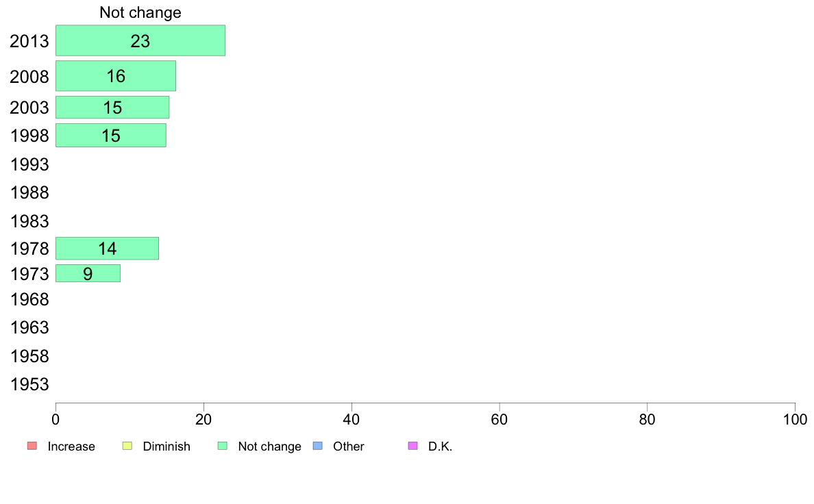Click the Not change column title
814x504 pixels.
[140, 12]
